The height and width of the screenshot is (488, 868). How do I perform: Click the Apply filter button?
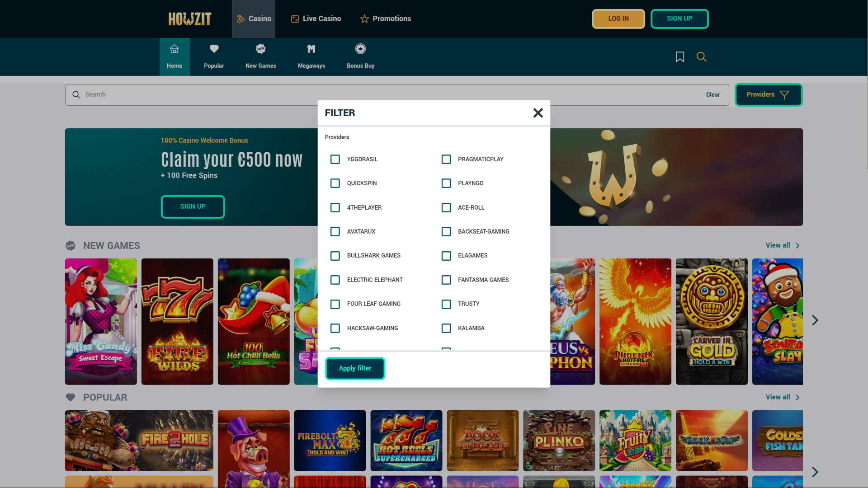click(x=355, y=368)
